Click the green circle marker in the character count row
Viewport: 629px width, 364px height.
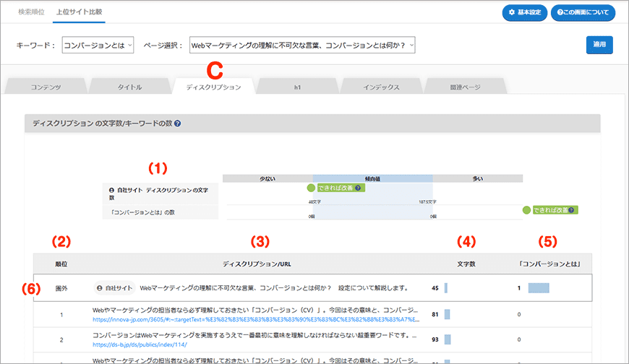[x=312, y=188]
